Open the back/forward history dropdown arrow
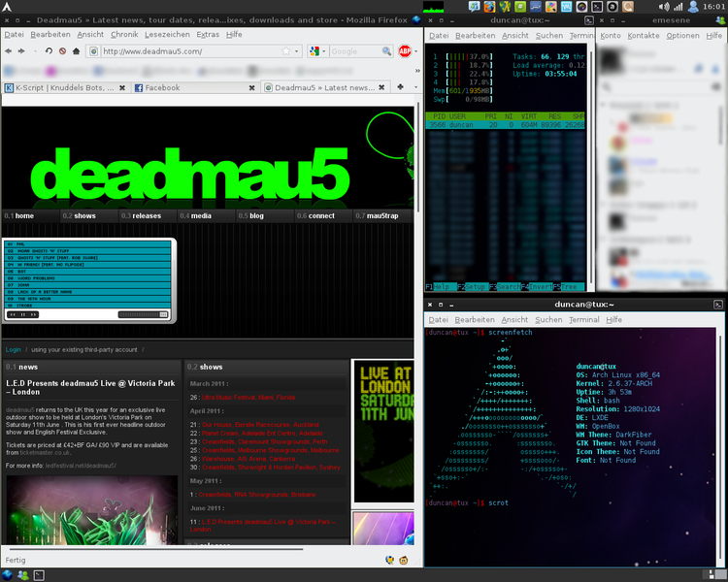The height and width of the screenshot is (582, 728). pyautogui.click(x=35, y=51)
